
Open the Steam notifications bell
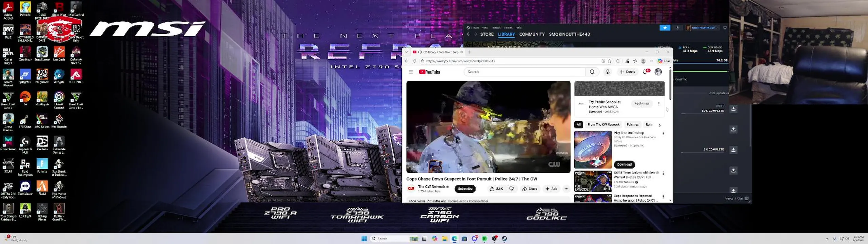(x=677, y=28)
